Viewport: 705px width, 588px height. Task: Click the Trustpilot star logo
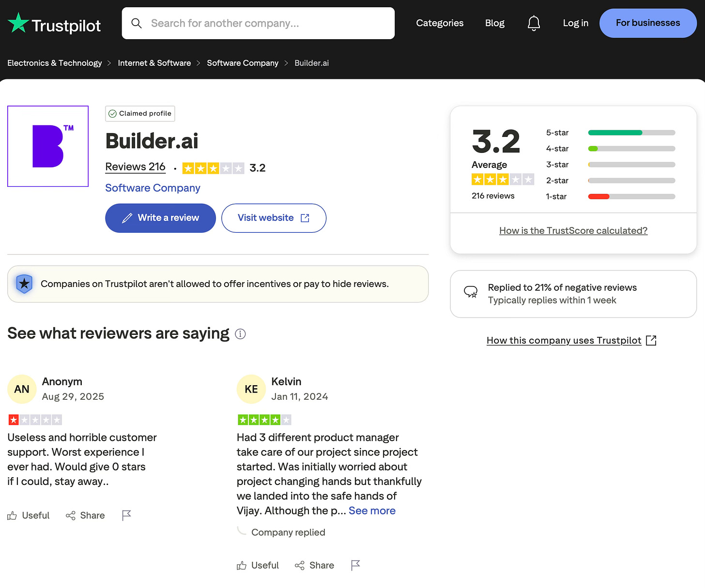point(18,23)
